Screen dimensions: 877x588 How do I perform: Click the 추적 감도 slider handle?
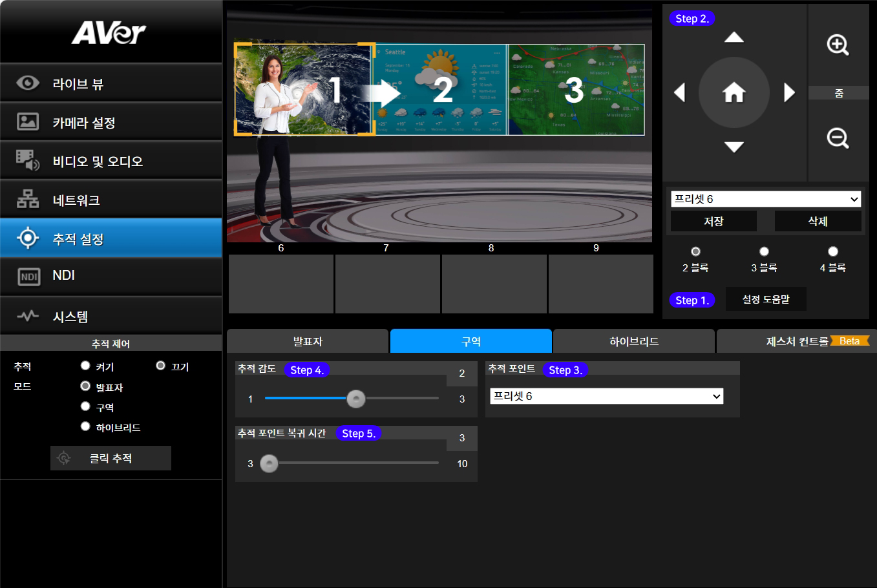point(356,399)
